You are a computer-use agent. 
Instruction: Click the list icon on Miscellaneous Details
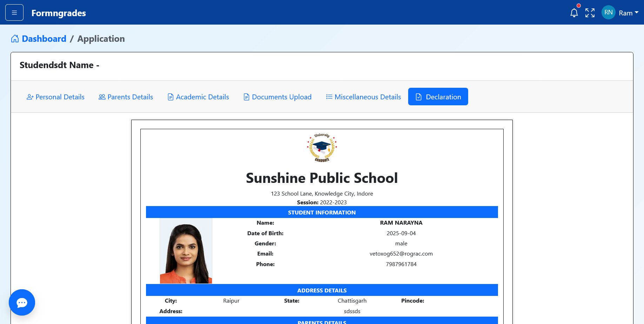coord(329,97)
